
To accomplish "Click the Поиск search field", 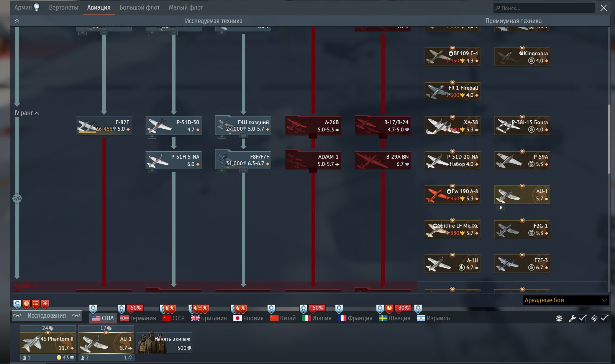I will [x=544, y=8].
